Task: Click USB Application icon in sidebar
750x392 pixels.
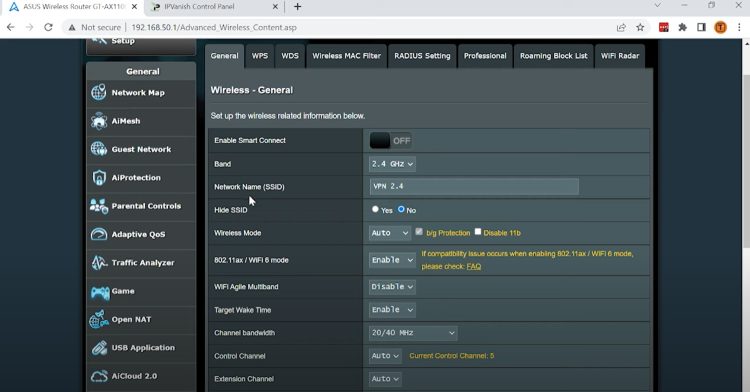Action: point(99,348)
